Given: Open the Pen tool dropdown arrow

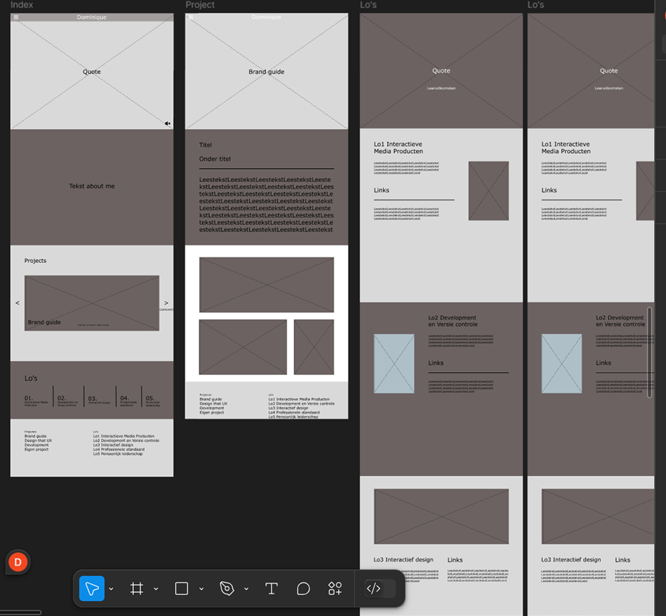Looking at the screenshot, I should 246,589.
